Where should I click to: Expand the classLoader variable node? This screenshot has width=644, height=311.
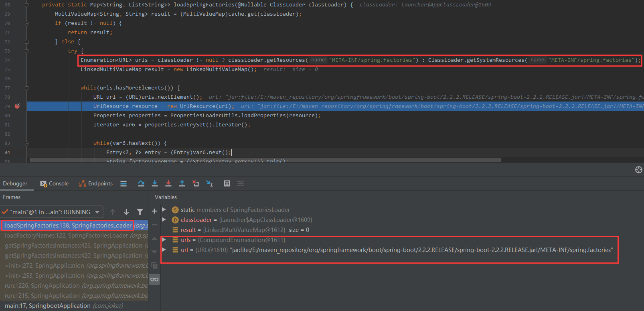point(164,220)
